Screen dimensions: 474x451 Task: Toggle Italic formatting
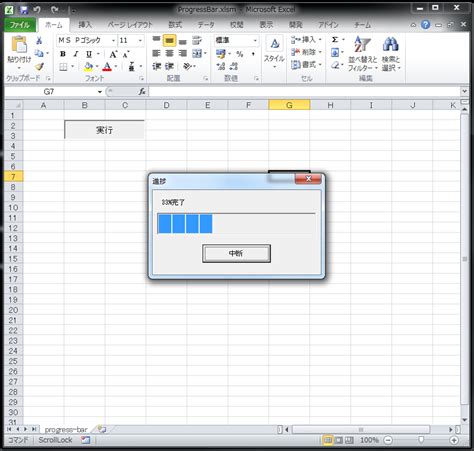76,54
